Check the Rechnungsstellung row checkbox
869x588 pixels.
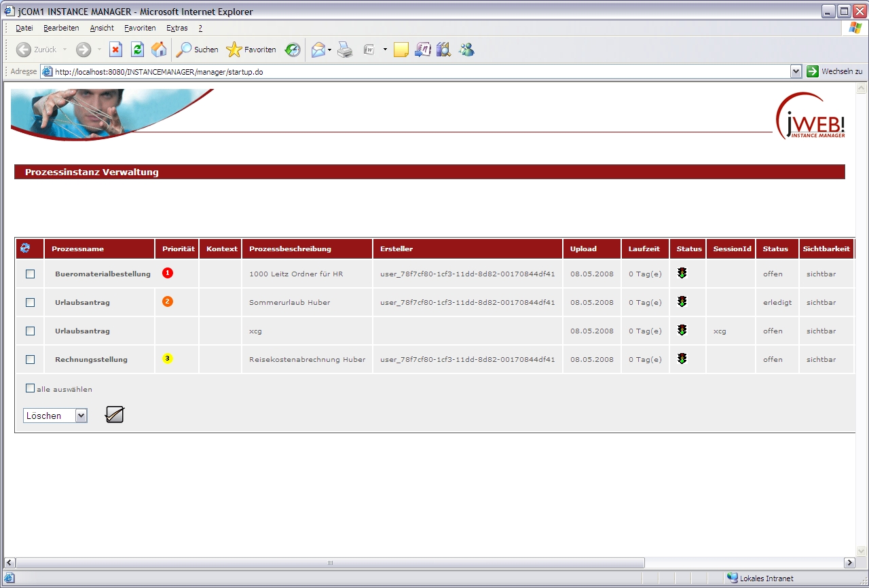pos(30,360)
